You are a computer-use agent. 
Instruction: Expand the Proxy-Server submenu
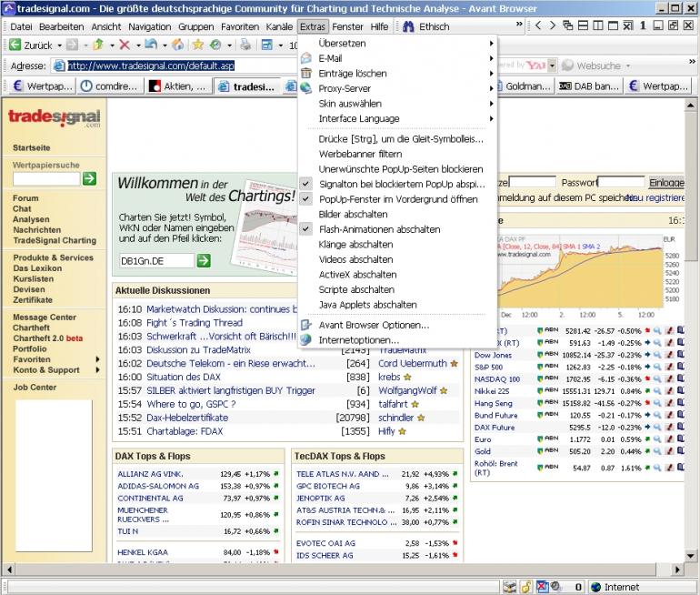click(398, 88)
